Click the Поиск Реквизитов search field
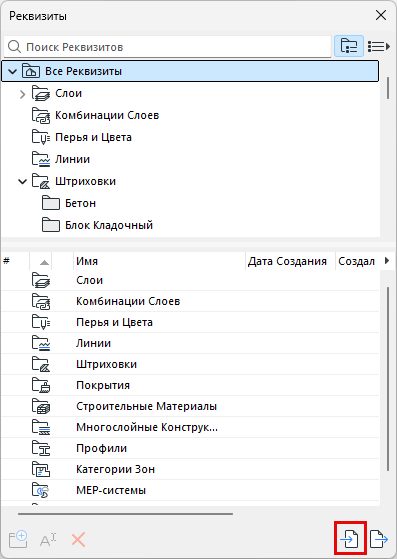The height and width of the screenshot is (559, 397). click(x=167, y=47)
